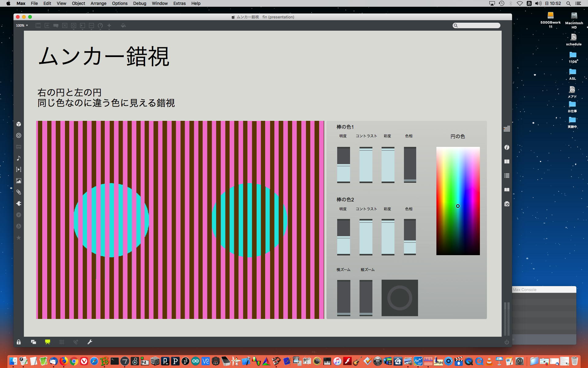Open the Spotlight search in menu bar

[x=568, y=3]
